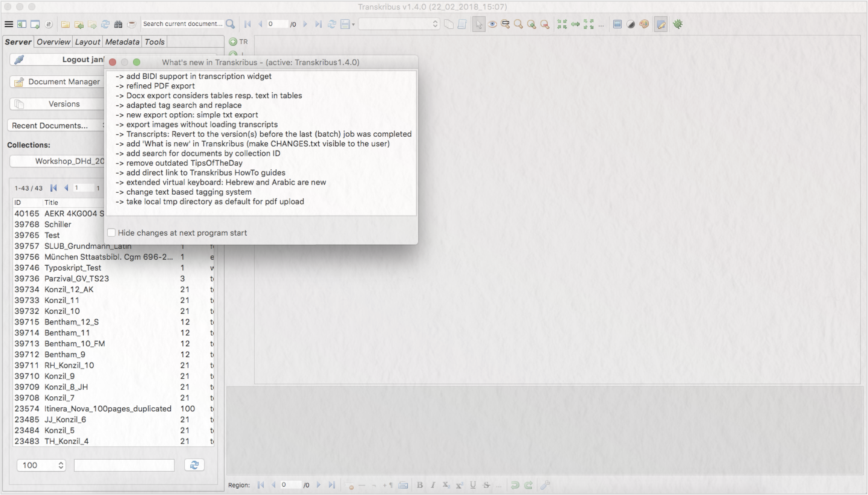Toggle the contrast half-circle icon
This screenshot has width=868, height=495.
point(631,24)
